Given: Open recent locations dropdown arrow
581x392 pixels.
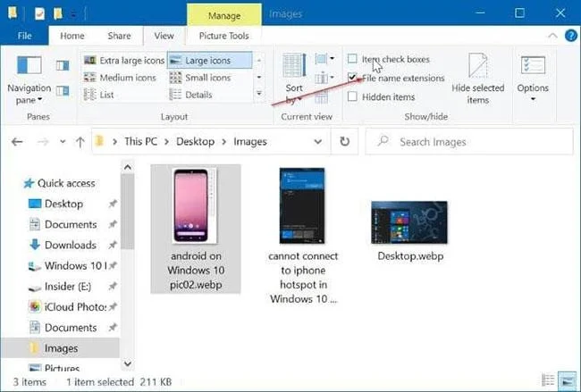Looking at the screenshot, I should (x=63, y=142).
